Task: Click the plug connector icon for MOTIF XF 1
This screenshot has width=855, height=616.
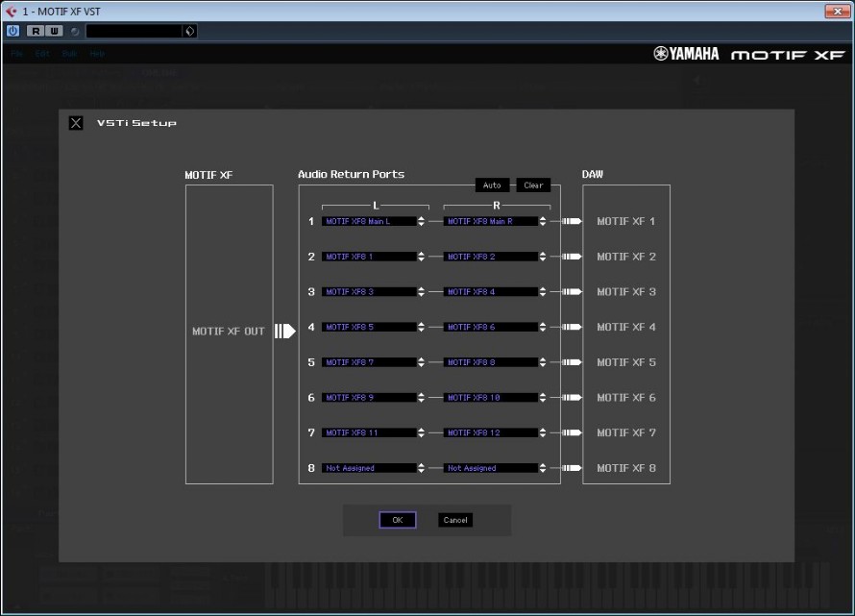Action: [573, 221]
